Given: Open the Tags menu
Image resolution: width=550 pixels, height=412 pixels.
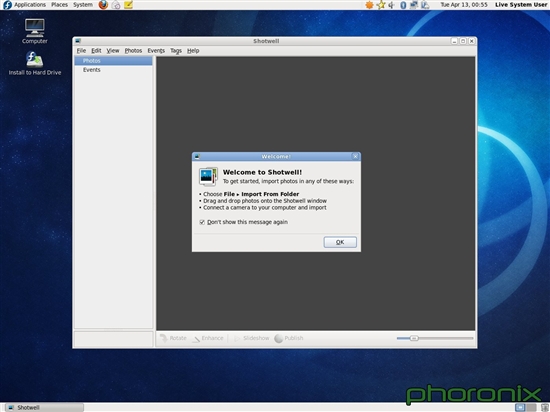Looking at the screenshot, I should pos(176,50).
